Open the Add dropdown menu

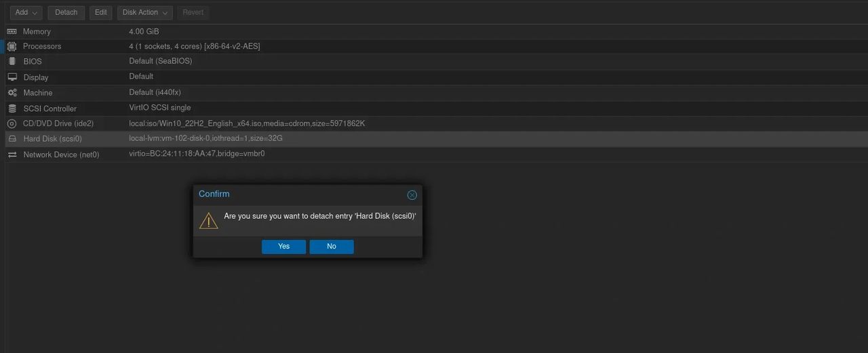[26, 13]
